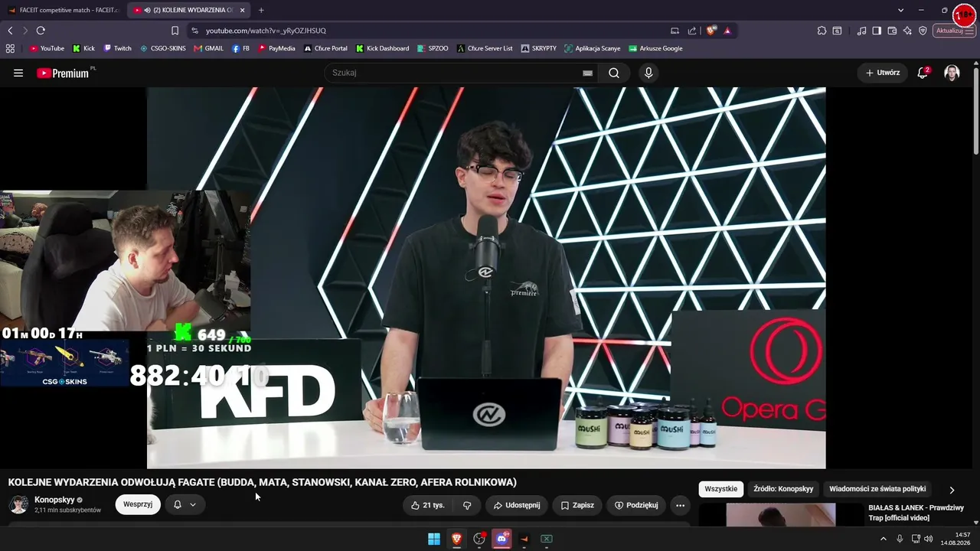This screenshot has width=980, height=551.
Task: Open the Twitch bookmark
Action: 117,48
